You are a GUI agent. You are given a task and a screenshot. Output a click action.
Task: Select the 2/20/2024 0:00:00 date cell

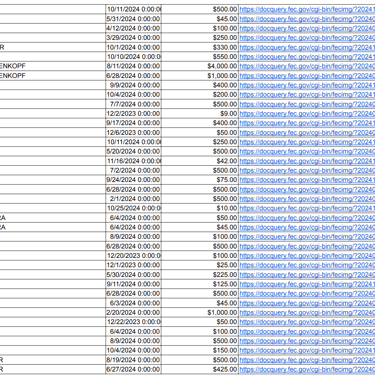pyautogui.click(x=133, y=312)
